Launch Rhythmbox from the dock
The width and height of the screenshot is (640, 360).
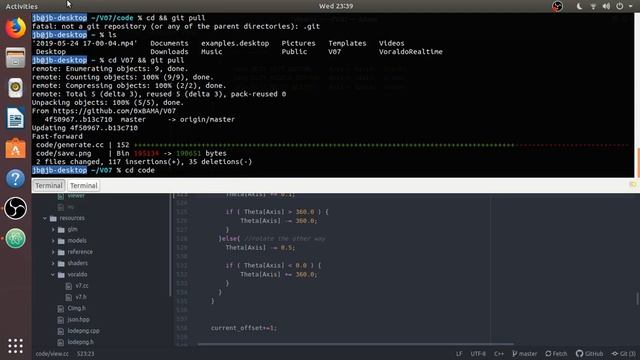[x=16, y=87]
